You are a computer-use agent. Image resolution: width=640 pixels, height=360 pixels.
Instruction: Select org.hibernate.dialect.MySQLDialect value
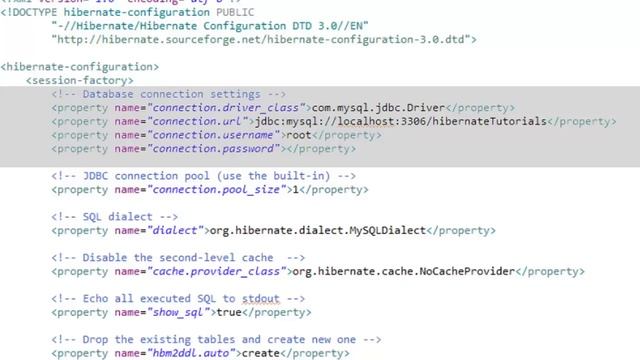click(x=318, y=231)
